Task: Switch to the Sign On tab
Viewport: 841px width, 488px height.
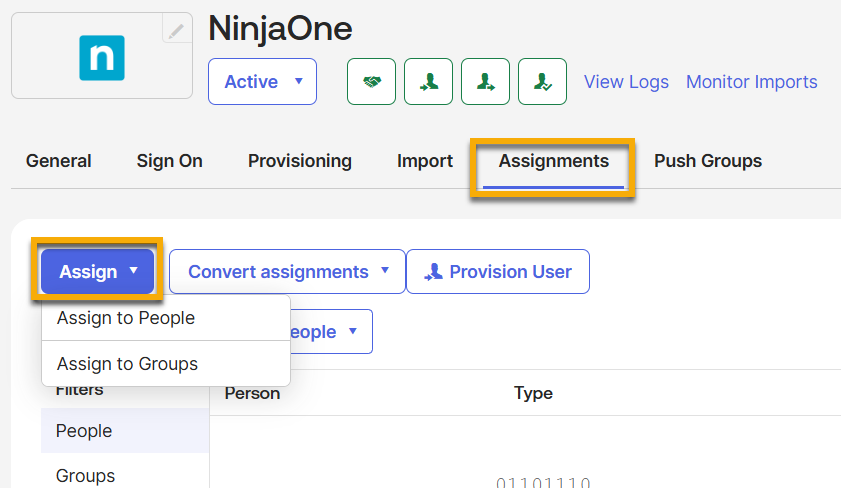Action: [169, 161]
